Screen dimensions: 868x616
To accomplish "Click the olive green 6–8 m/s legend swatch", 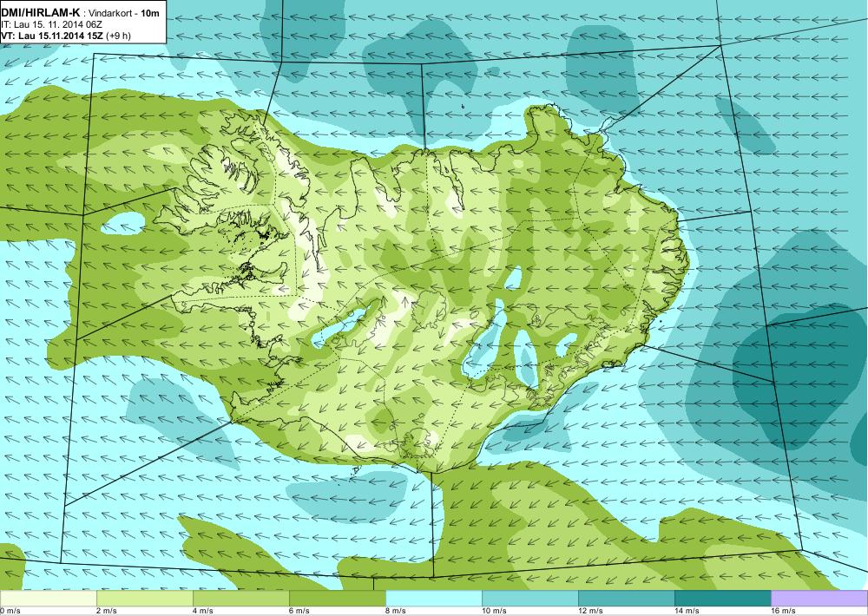I will click(x=337, y=599).
